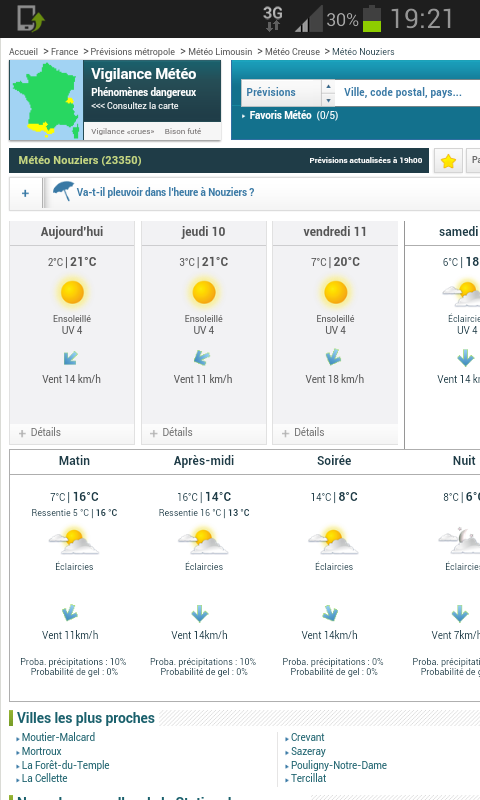Expand Détails for Aujourd'hui
This screenshot has width=480, height=800.
click(x=40, y=432)
